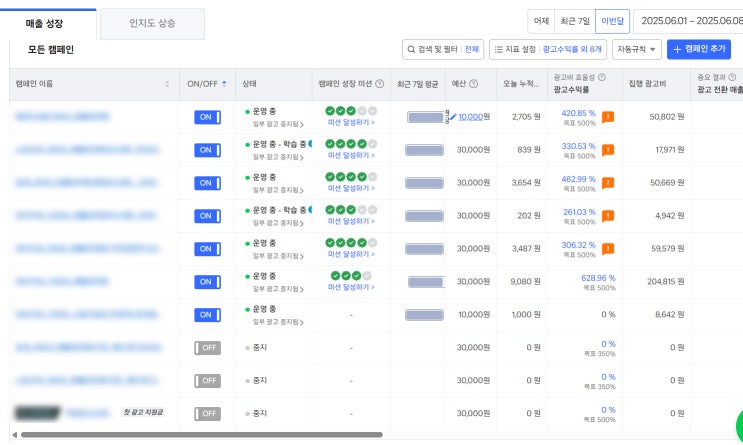
Task: Click the 오늘 누적 column header
Action: click(521, 84)
